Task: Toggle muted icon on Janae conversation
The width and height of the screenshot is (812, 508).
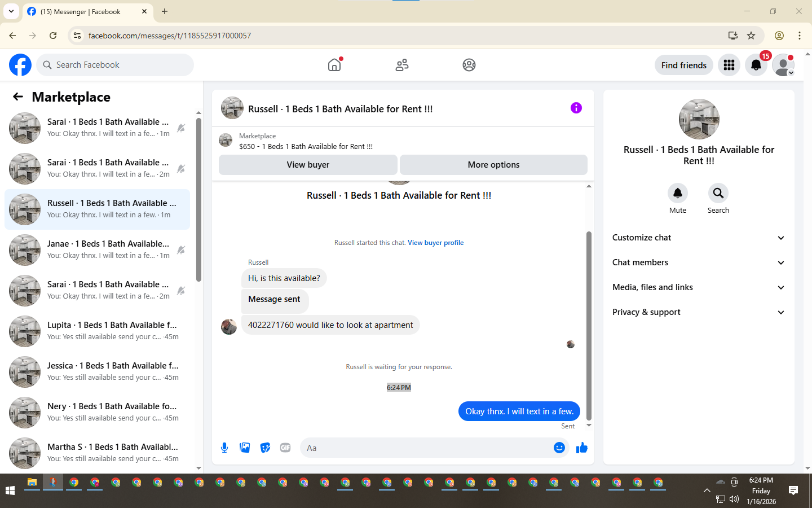Action: tap(181, 250)
